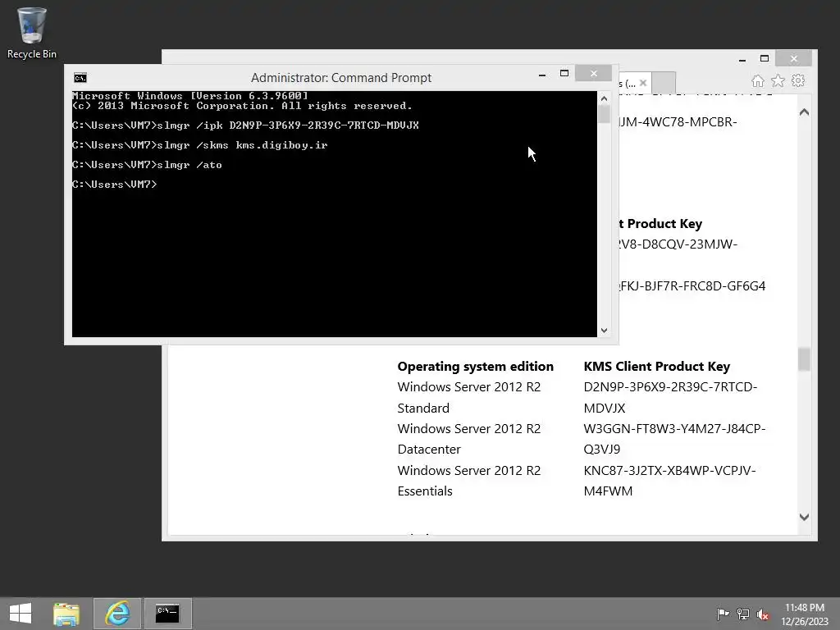This screenshot has width=840, height=630.
Task: Click the 'KMS Client Product Key' heading
Action: [x=657, y=367]
